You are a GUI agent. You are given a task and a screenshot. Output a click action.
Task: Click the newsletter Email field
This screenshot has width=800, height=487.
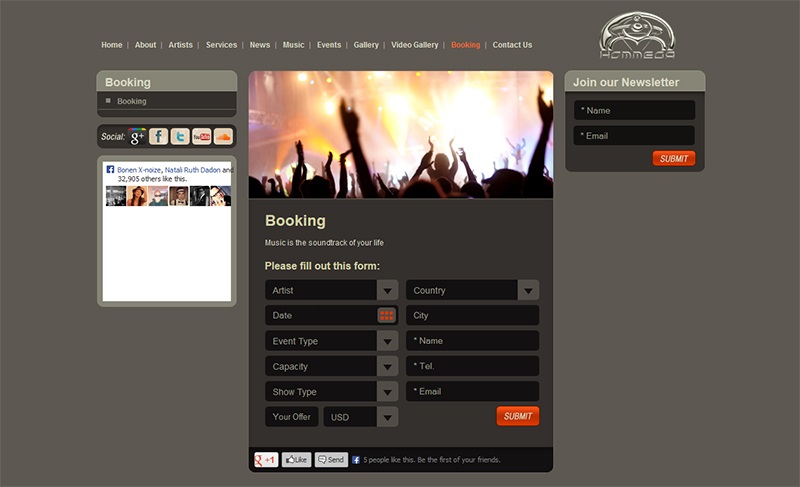(634, 135)
